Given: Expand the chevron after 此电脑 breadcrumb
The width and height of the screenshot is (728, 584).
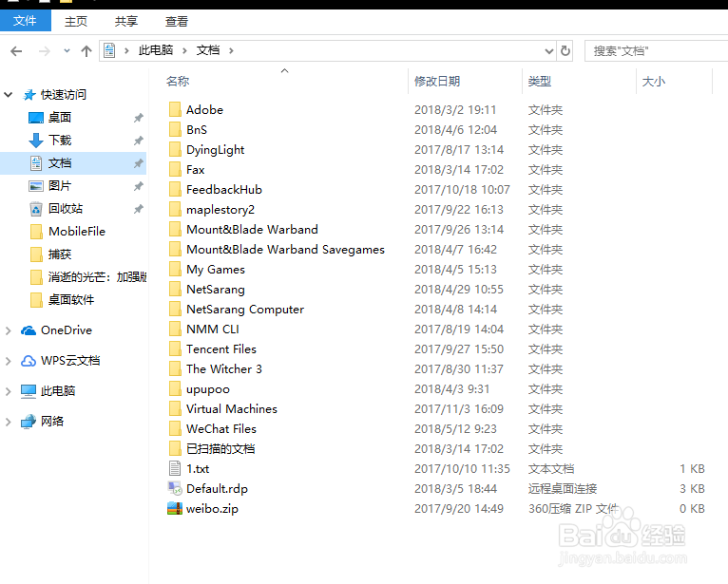Looking at the screenshot, I should pos(184,50).
